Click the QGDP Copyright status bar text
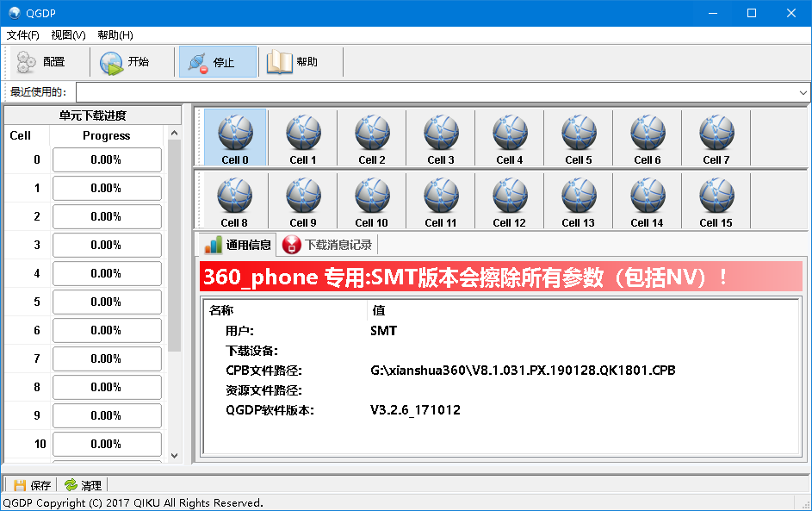 (x=133, y=502)
